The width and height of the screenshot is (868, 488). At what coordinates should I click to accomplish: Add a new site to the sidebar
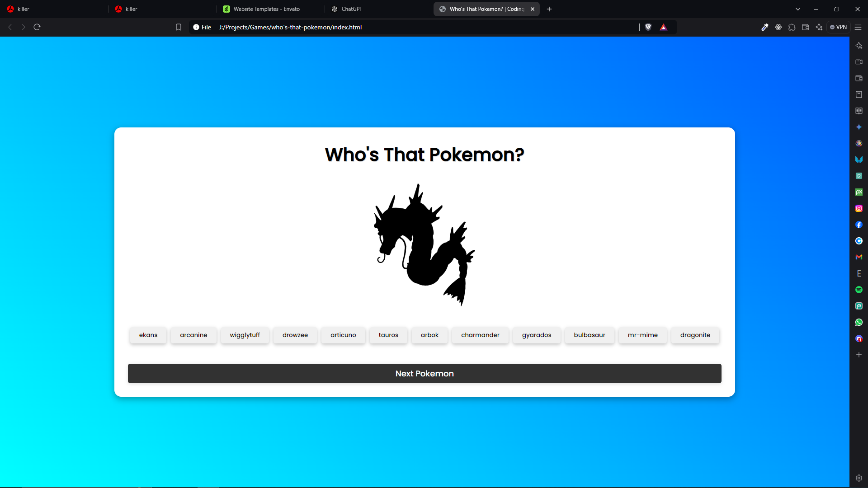pyautogui.click(x=859, y=355)
